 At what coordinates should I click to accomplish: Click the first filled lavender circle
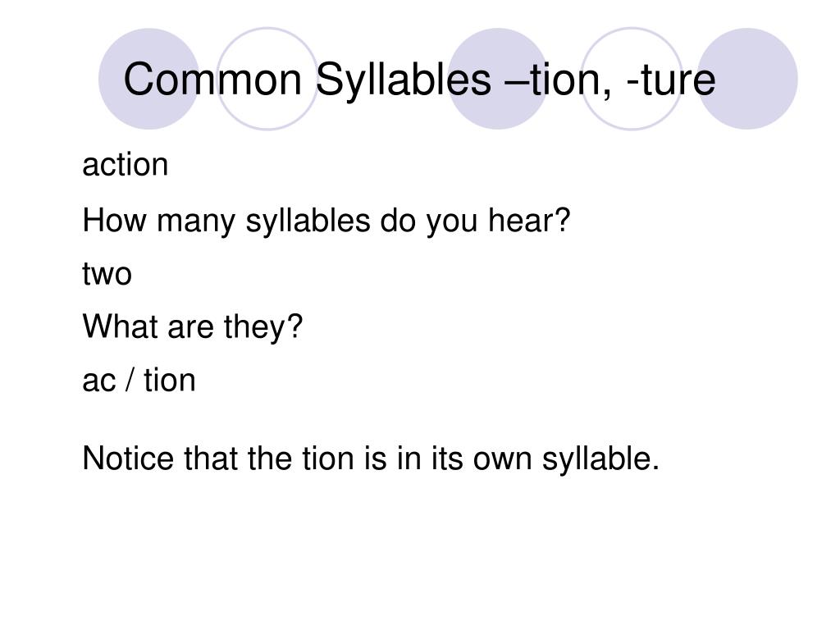(x=149, y=79)
